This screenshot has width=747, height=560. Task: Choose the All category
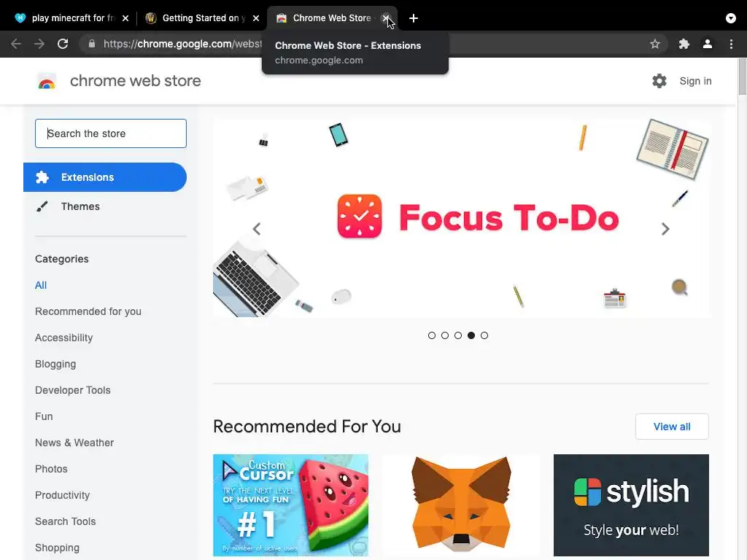pos(41,285)
